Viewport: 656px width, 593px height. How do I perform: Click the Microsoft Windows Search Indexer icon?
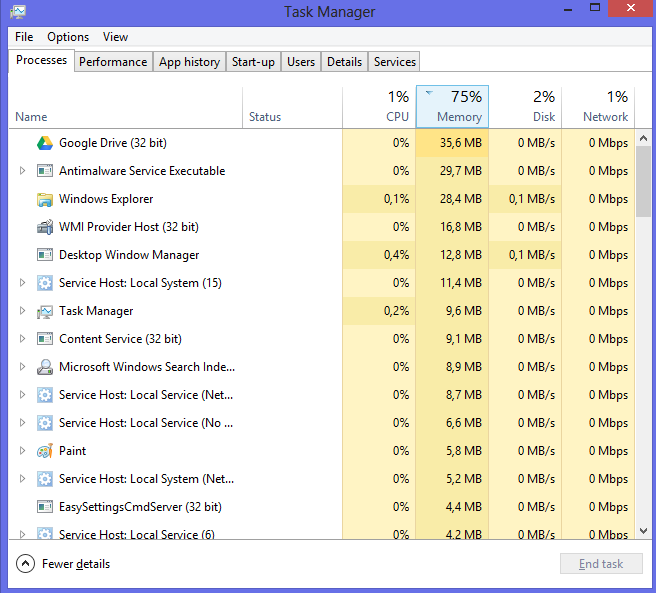pos(45,367)
